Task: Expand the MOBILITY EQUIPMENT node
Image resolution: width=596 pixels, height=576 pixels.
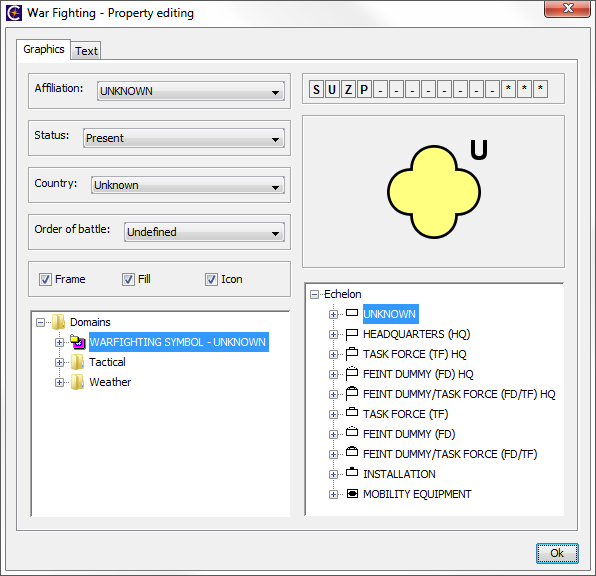Action: [333, 494]
